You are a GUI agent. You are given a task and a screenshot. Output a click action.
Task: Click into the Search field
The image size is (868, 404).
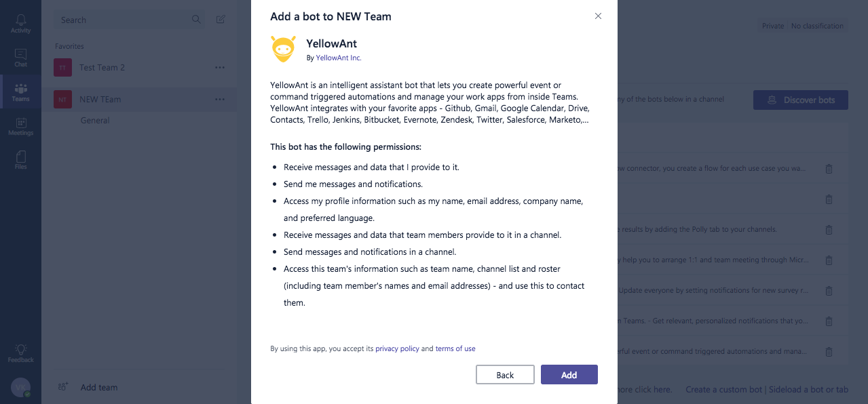[x=122, y=20]
